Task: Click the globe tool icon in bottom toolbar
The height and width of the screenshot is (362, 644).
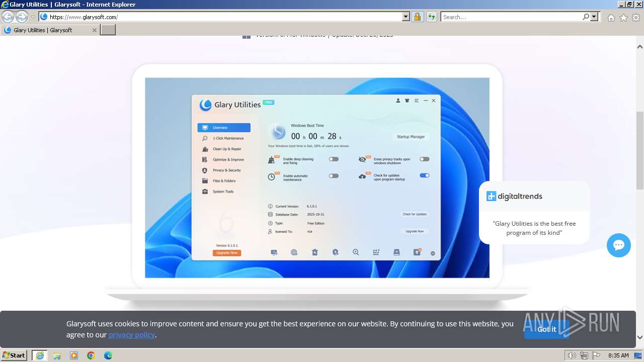Action: click(x=294, y=252)
